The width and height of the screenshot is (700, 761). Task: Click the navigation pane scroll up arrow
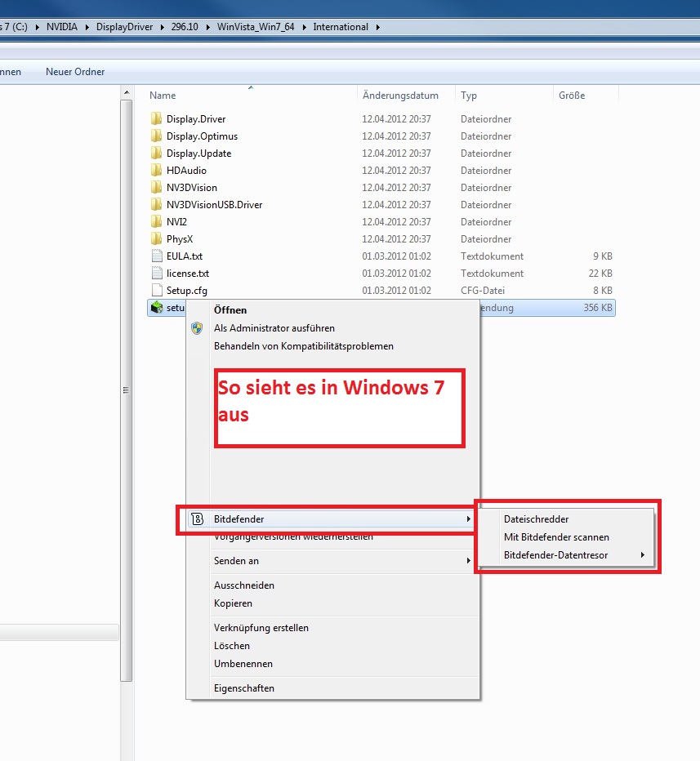[127, 92]
